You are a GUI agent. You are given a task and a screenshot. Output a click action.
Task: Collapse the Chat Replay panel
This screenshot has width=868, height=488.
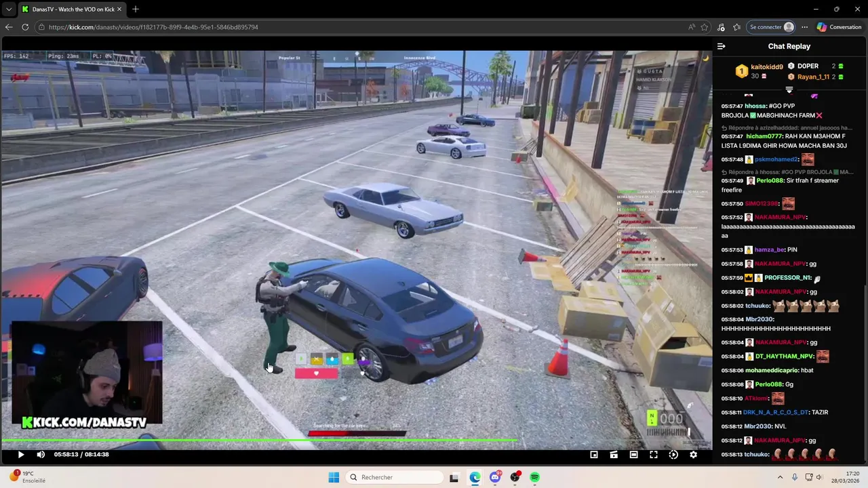pos(721,46)
